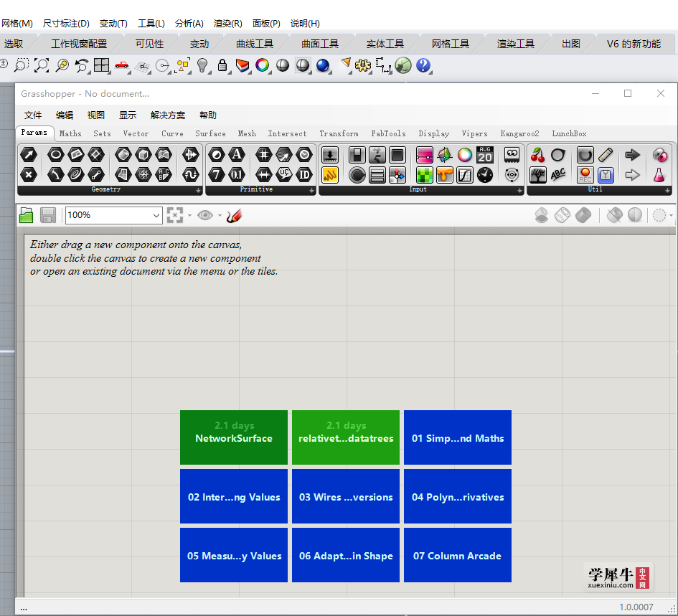The height and width of the screenshot is (616, 678).
Task: Pick the Boolean Toggle input icon
Action: pos(357,155)
